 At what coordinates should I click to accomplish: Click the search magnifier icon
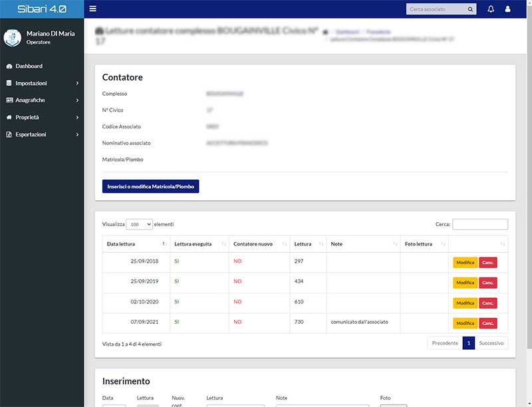point(470,9)
